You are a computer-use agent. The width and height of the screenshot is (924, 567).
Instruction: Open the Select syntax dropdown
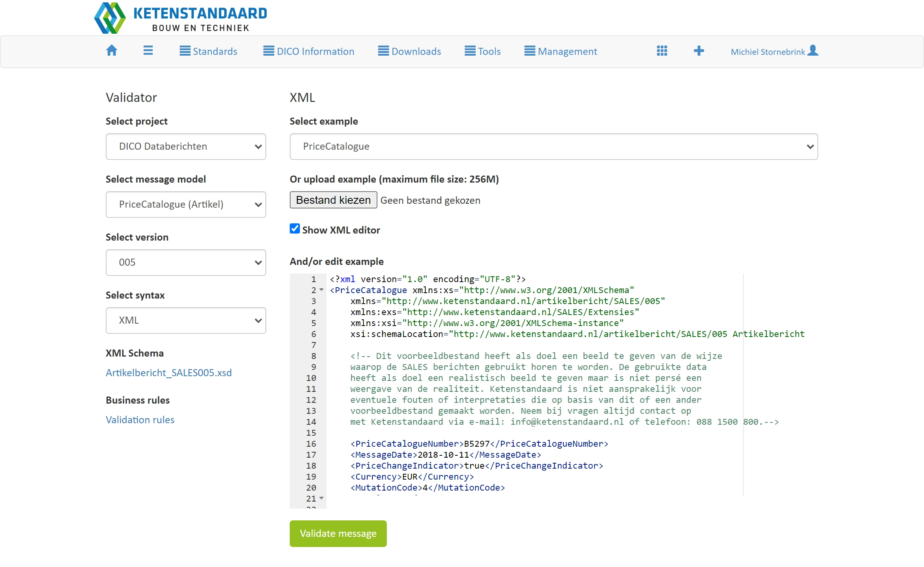pyautogui.click(x=186, y=320)
